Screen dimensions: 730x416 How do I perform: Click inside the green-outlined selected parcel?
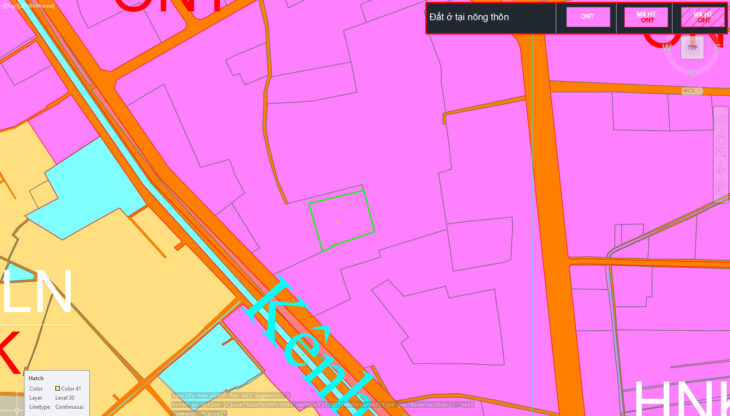[x=342, y=215]
